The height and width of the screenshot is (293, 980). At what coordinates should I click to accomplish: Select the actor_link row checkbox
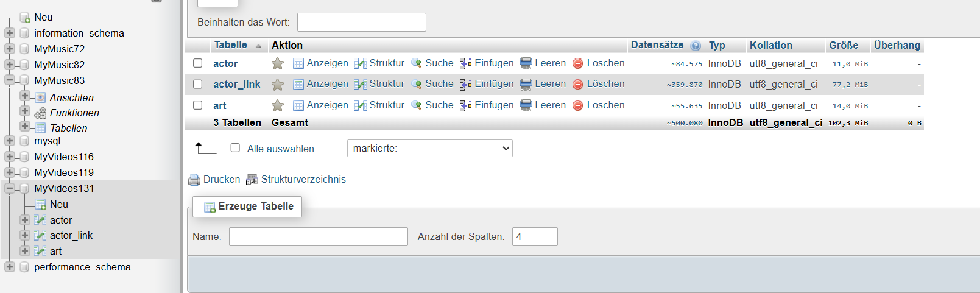click(x=198, y=84)
